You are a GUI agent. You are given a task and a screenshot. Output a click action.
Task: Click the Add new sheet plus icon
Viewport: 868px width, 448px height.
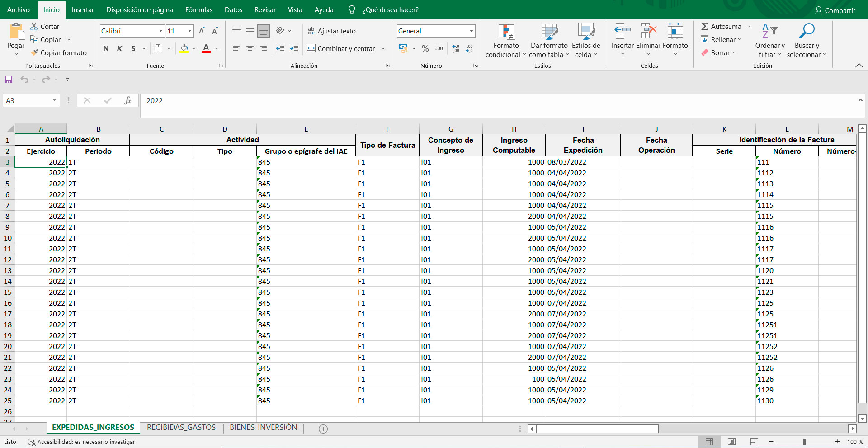tap(323, 429)
